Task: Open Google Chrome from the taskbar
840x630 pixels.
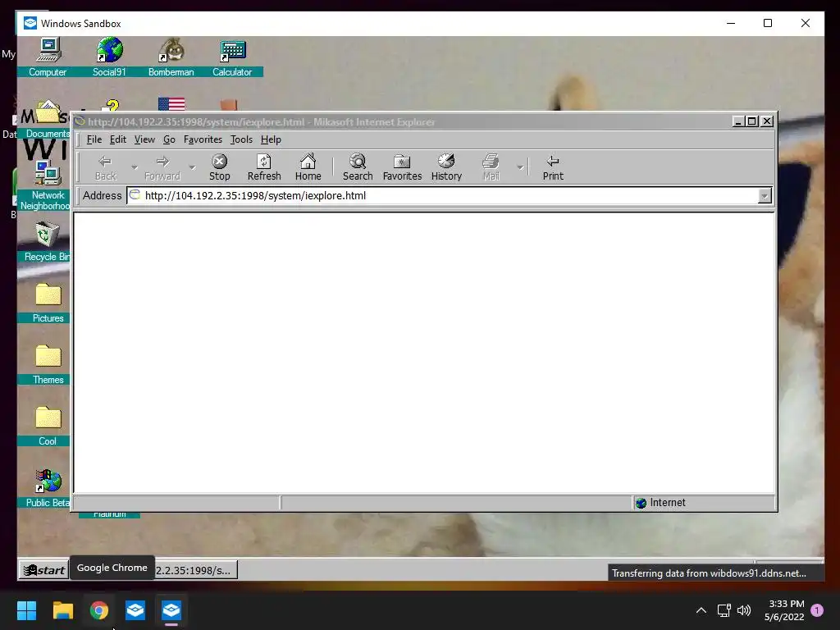Action: pyautogui.click(x=99, y=610)
